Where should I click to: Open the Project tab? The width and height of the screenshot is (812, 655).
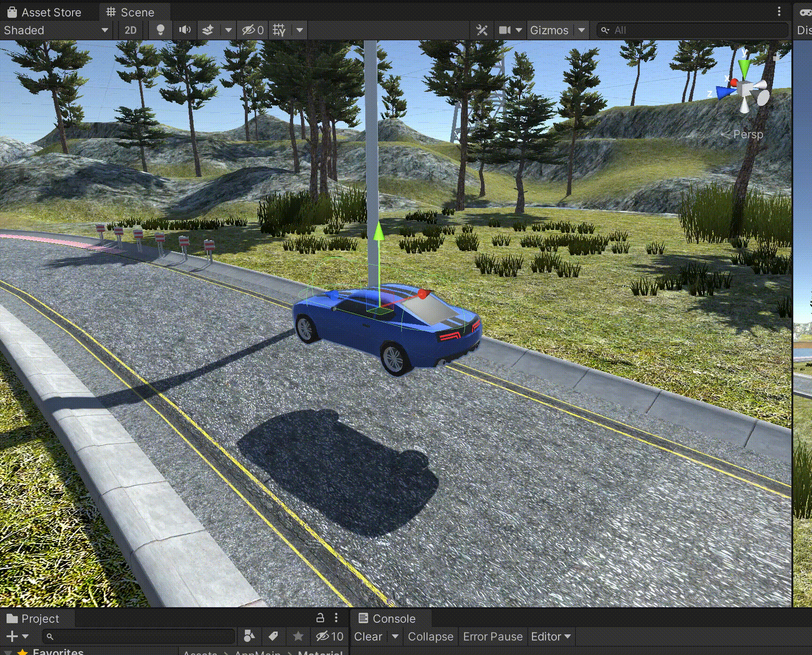pos(33,618)
